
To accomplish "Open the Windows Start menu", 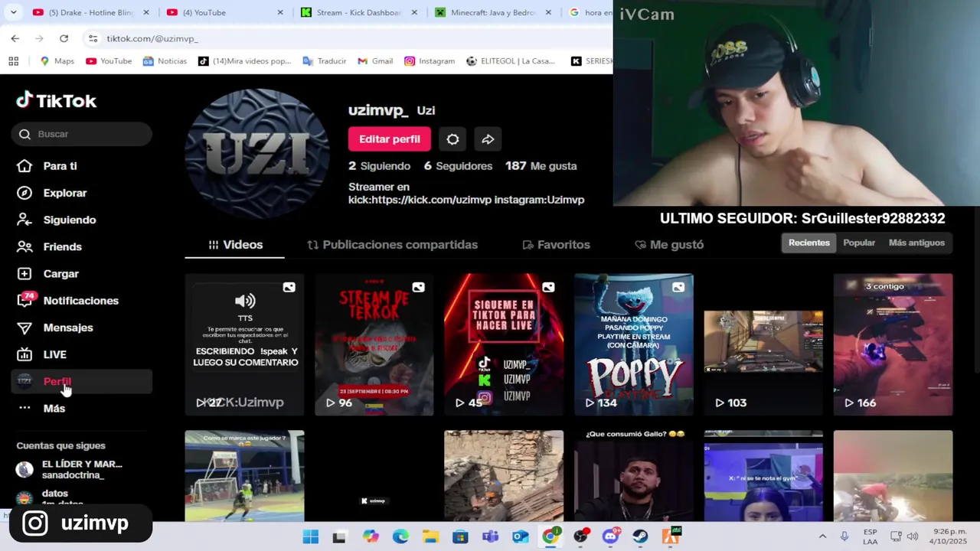I will point(310,536).
